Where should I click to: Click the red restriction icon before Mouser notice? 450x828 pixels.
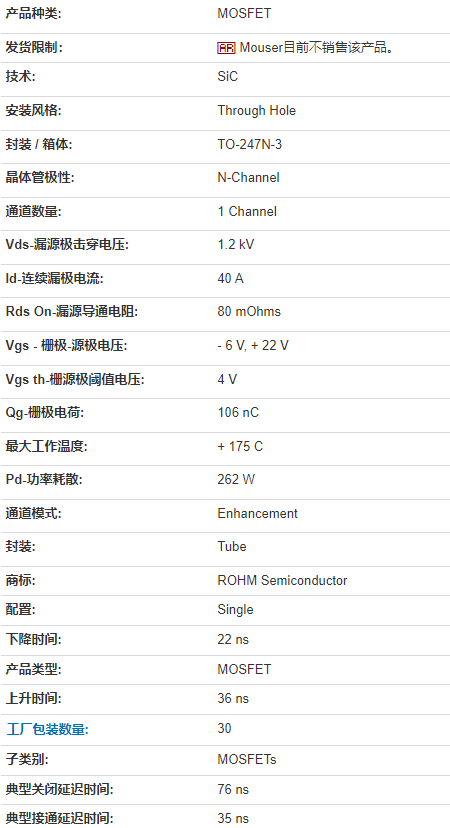click(226, 48)
